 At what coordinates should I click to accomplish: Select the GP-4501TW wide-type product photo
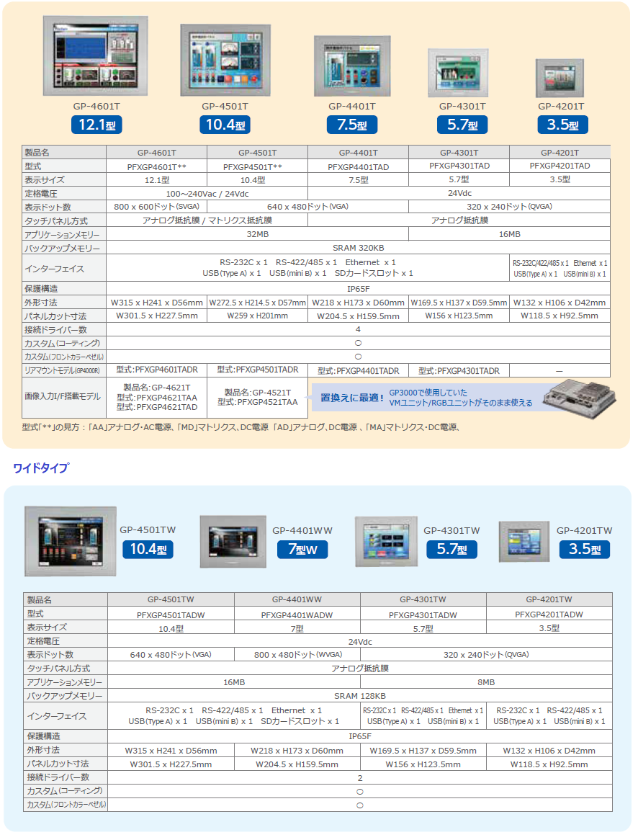click(69, 540)
